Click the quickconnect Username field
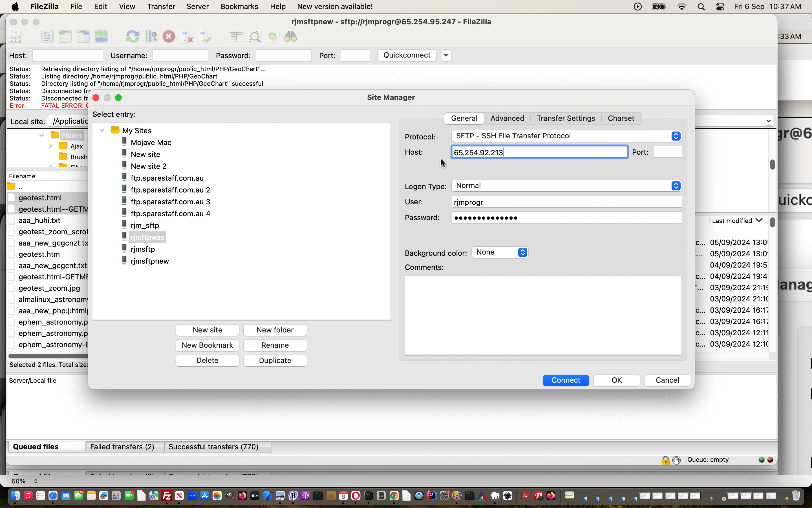The width and height of the screenshot is (812, 508). click(180, 55)
